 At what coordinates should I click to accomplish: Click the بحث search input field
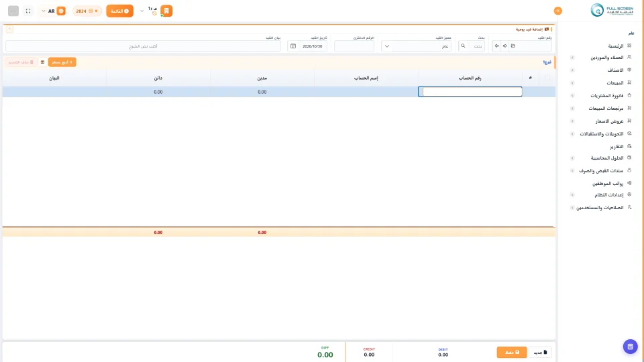[476, 46]
